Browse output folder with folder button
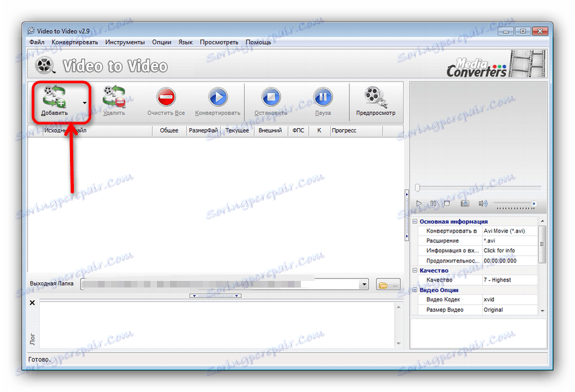This screenshot has width=575, height=392. [388, 285]
